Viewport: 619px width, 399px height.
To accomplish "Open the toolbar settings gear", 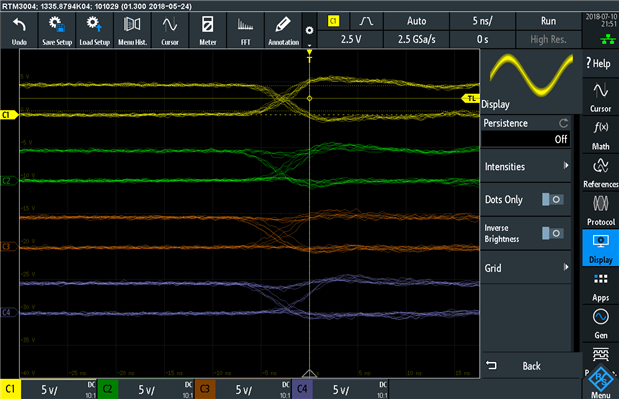I will tap(310, 30).
